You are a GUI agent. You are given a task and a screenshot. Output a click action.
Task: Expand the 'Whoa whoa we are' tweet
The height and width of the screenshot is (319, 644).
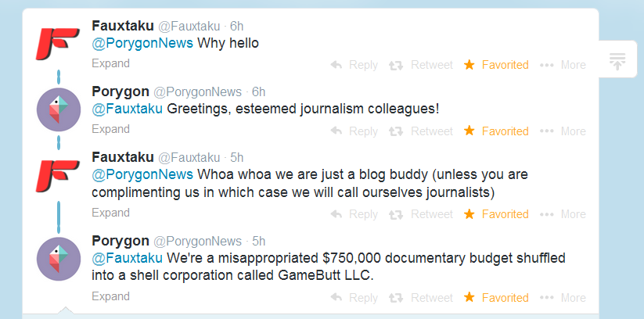pyautogui.click(x=110, y=213)
